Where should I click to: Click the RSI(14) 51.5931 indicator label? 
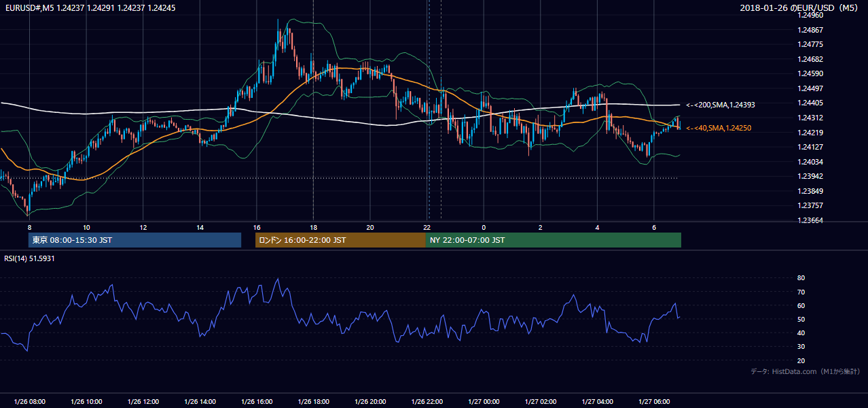[29, 258]
